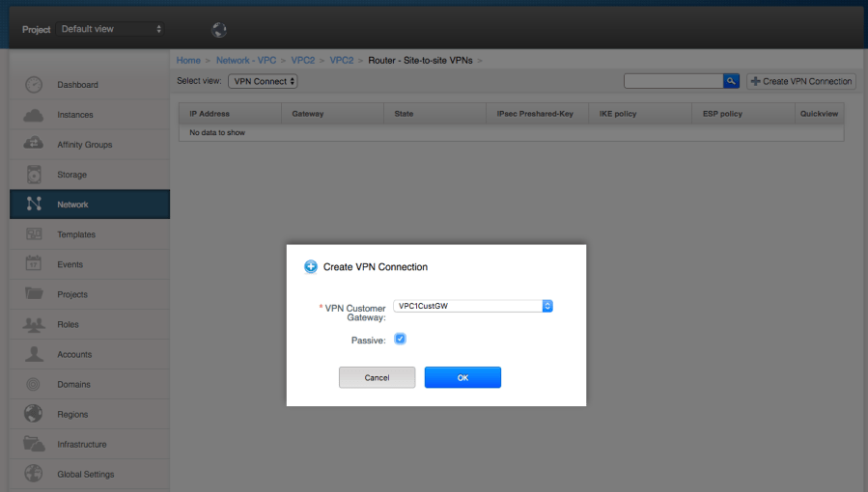
Task: Open Accounts in the sidebar menu
Action: [74, 355]
